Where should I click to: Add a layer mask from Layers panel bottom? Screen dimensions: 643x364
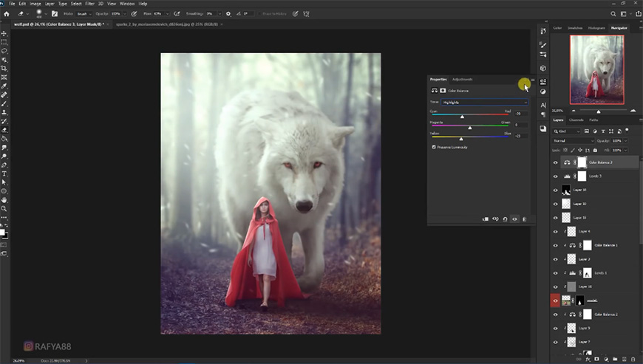click(596, 359)
